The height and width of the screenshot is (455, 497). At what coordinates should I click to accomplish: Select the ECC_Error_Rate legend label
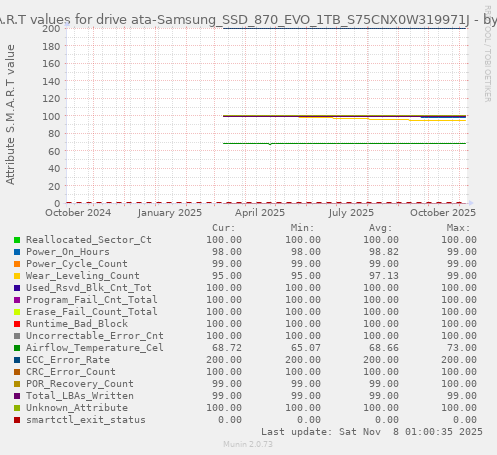[x=68, y=360]
